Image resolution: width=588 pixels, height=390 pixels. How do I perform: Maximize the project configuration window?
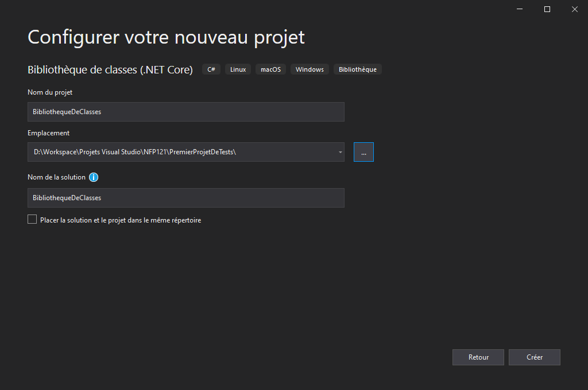[547, 9]
